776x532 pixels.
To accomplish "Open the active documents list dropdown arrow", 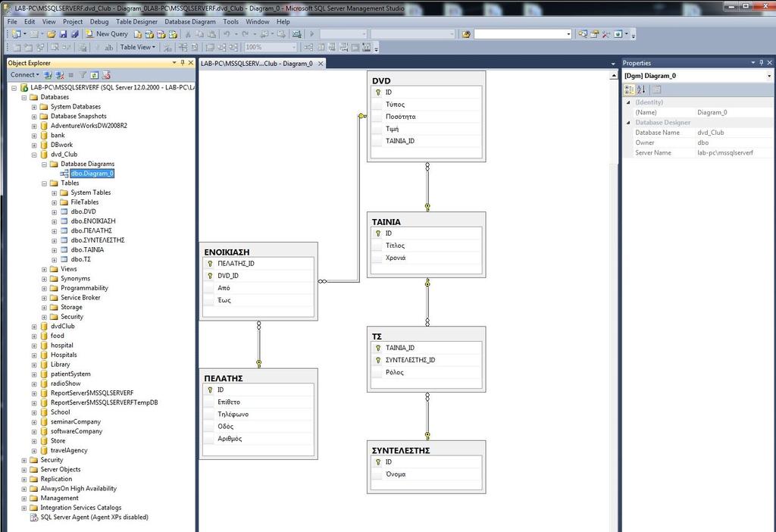I will tap(613, 64).
